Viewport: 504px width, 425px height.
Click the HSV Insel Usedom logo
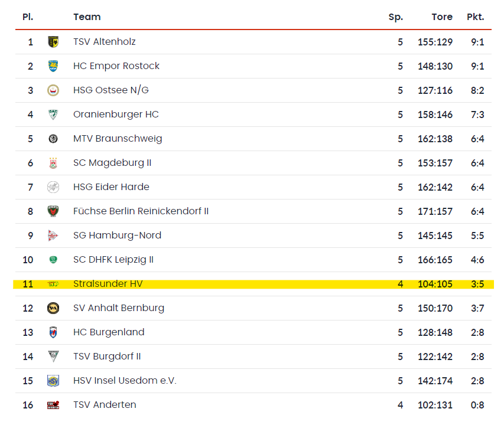coord(53,381)
